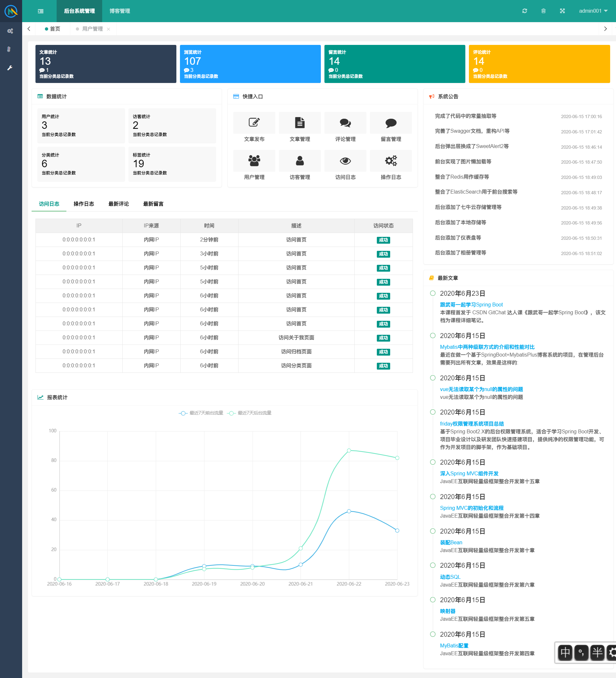The width and height of the screenshot is (616, 678).
Task: Switch to the 用户管理 page tab
Action: click(x=92, y=29)
